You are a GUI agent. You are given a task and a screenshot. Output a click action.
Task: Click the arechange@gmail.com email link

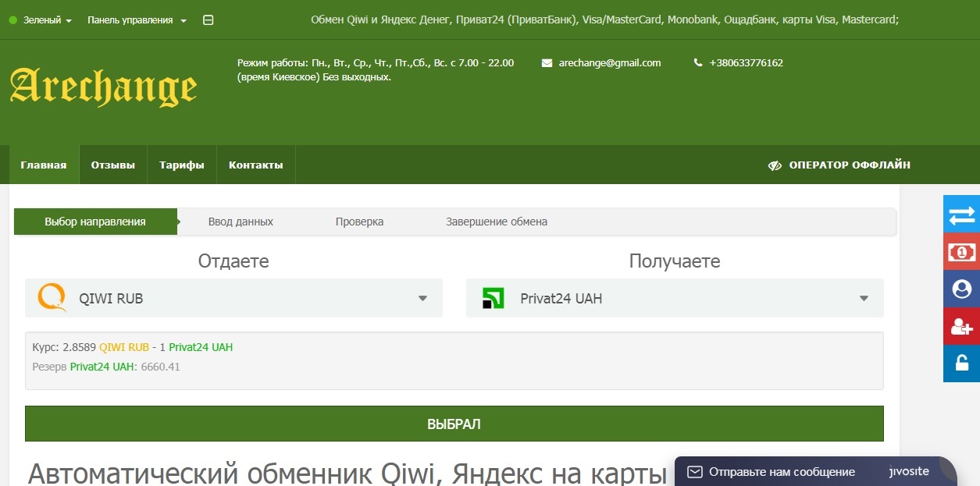click(610, 63)
